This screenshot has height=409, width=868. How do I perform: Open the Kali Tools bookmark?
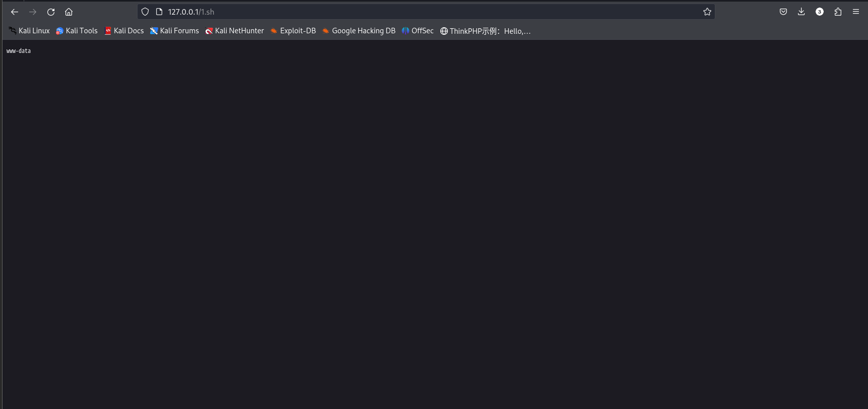(77, 31)
